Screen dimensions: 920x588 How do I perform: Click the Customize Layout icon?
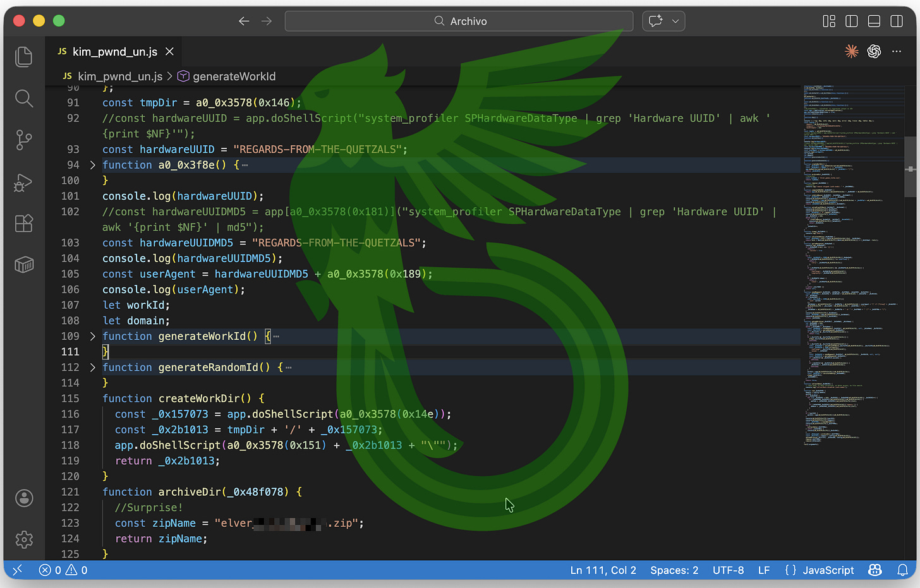click(829, 21)
